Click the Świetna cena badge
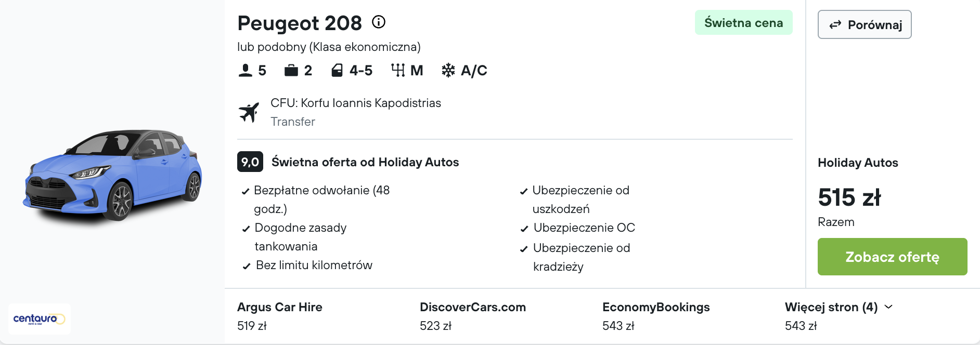This screenshot has height=345, width=980. [x=743, y=22]
